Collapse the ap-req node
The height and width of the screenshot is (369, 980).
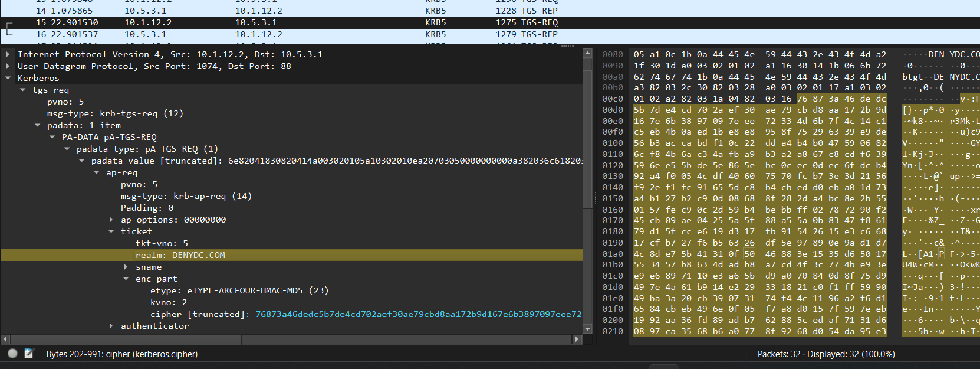96,172
